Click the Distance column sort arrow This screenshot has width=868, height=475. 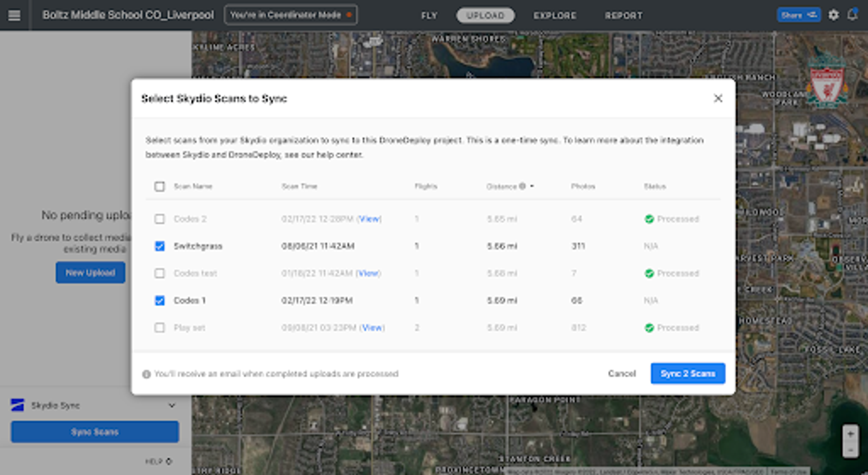point(532,186)
